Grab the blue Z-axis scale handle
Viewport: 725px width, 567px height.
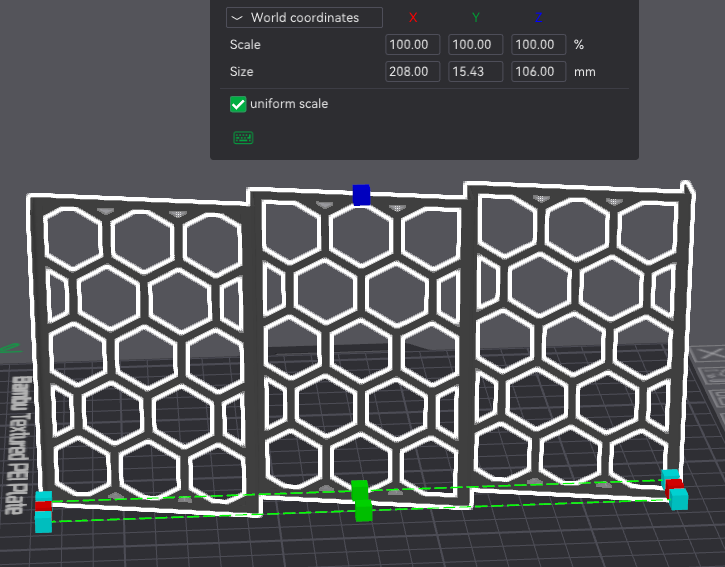[x=362, y=195]
